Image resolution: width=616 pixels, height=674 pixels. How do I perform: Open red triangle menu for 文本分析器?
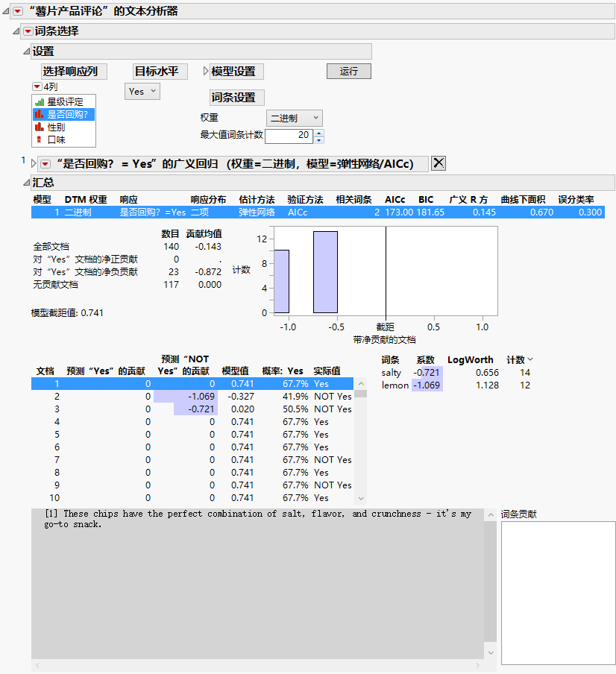pos(18,11)
